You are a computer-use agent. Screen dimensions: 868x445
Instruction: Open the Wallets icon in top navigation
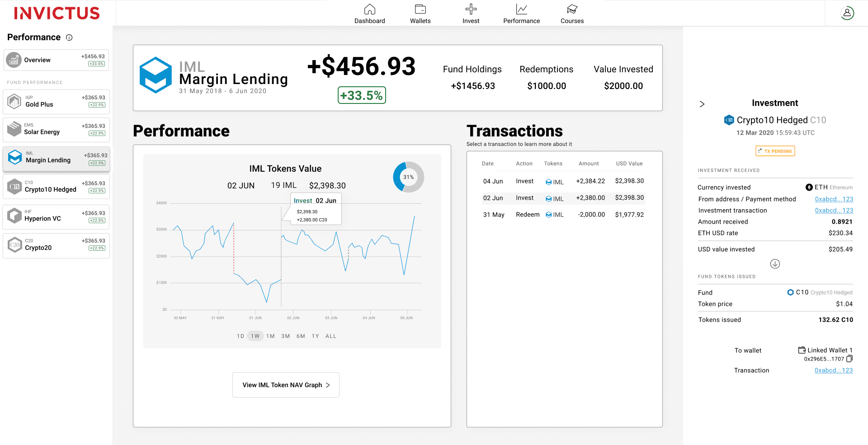coord(420,9)
